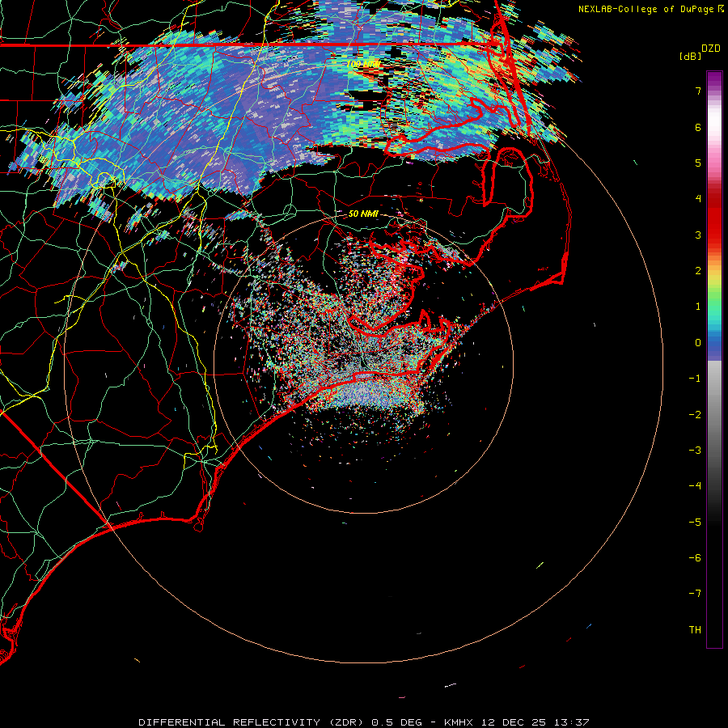Image resolution: width=728 pixels, height=728 pixels.
Task: Click the 5 dB value on the scale
Action: point(698,163)
